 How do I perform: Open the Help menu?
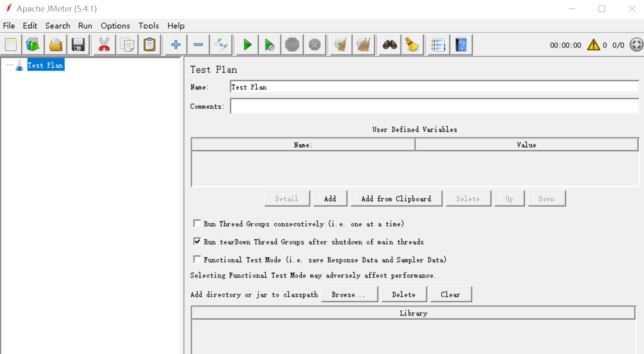176,26
